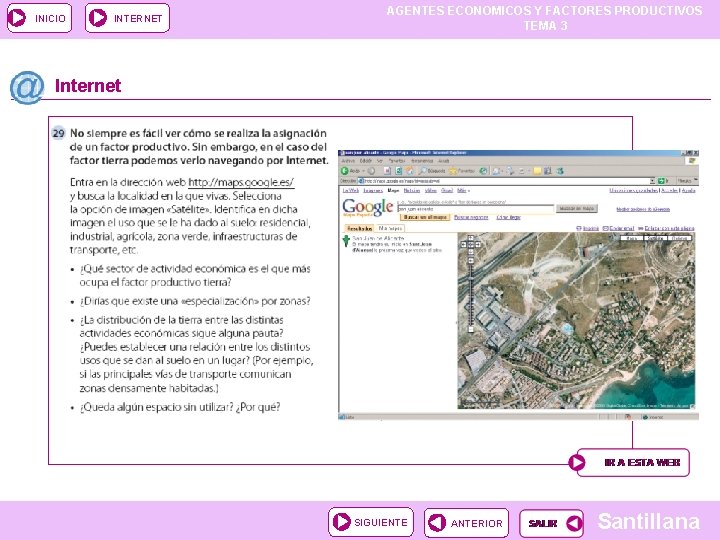Select the 'Buscar negocios' link
This screenshot has height=540, width=720.
(x=471, y=217)
